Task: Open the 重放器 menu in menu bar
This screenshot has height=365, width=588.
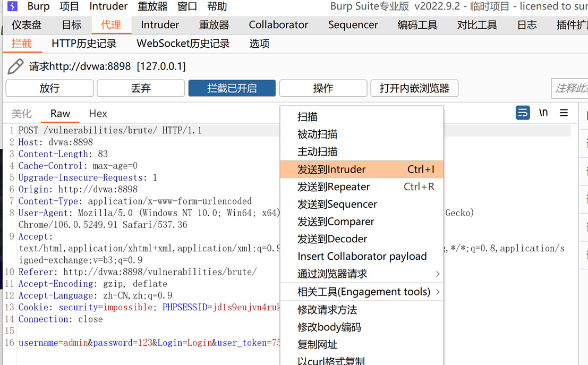Action: coord(152,6)
